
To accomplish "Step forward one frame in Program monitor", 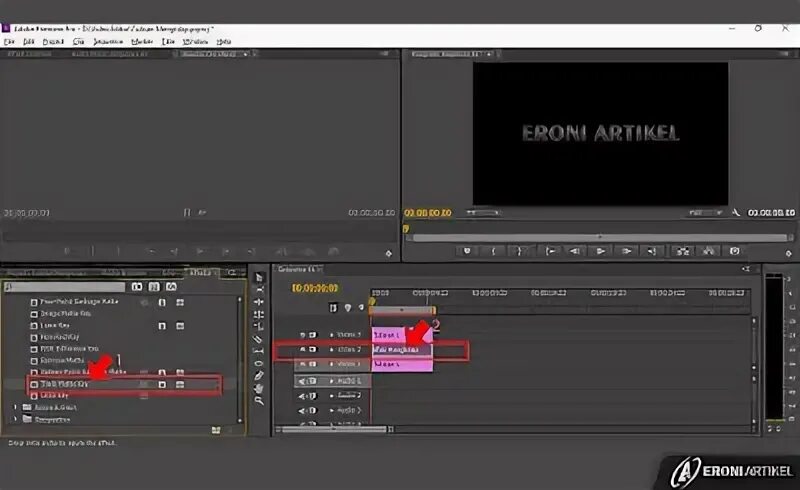I will pos(627,251).
